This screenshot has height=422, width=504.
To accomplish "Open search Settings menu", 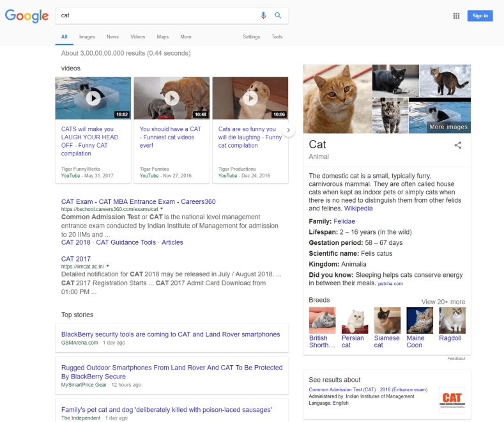I will (251, 36).
